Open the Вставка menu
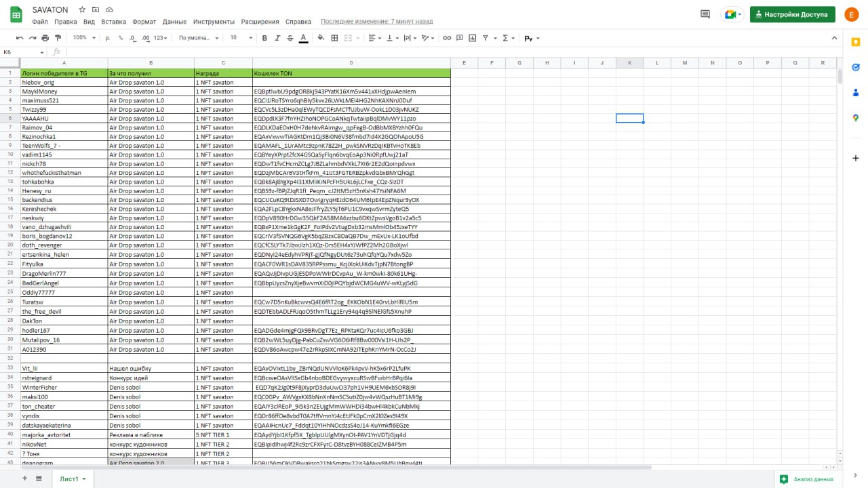868x488 pixels. tap(113, 22)
